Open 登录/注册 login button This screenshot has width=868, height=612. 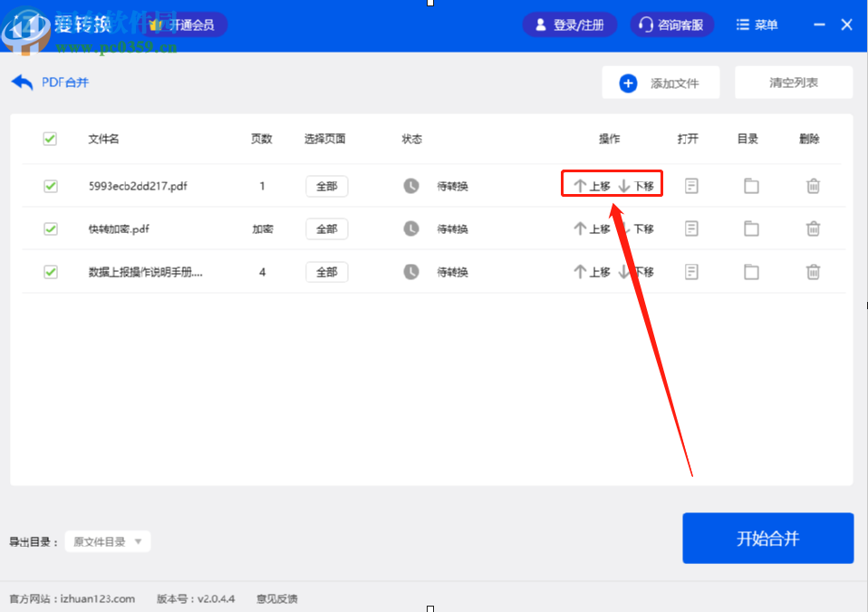pos(570,24)
